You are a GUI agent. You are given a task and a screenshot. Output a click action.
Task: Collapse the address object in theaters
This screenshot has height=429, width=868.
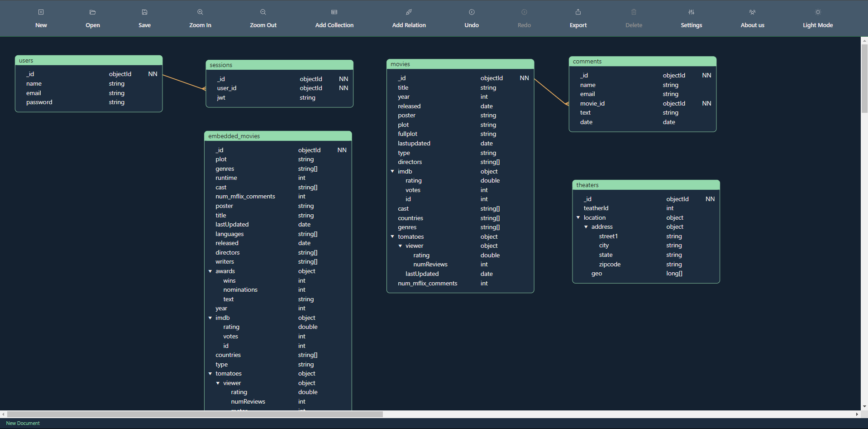pos(586,227)
